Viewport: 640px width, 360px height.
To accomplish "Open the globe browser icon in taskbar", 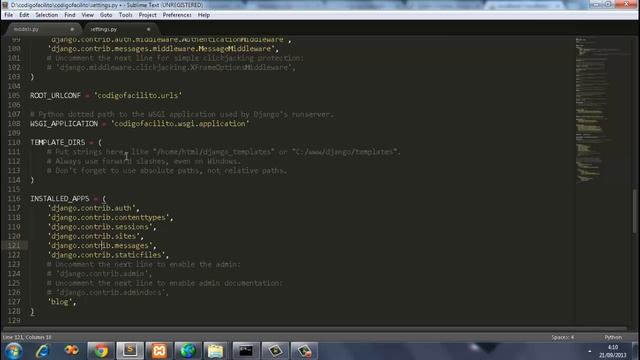I will tap(188, 351).
